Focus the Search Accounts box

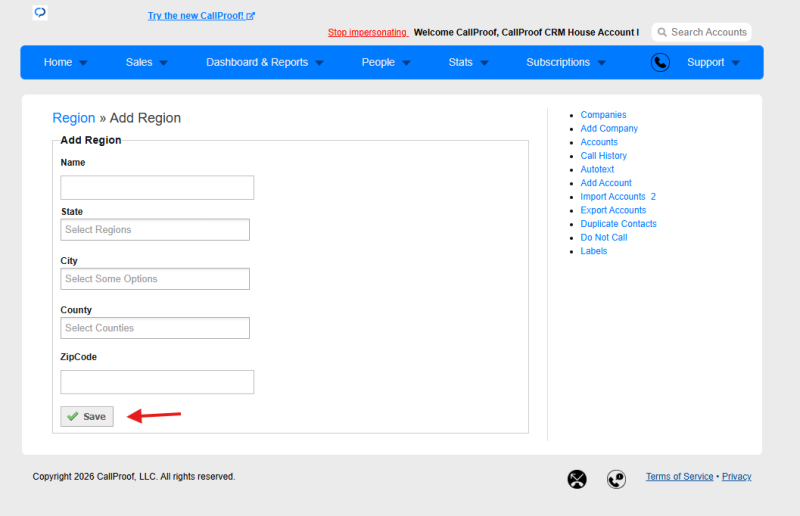point(702,32)
